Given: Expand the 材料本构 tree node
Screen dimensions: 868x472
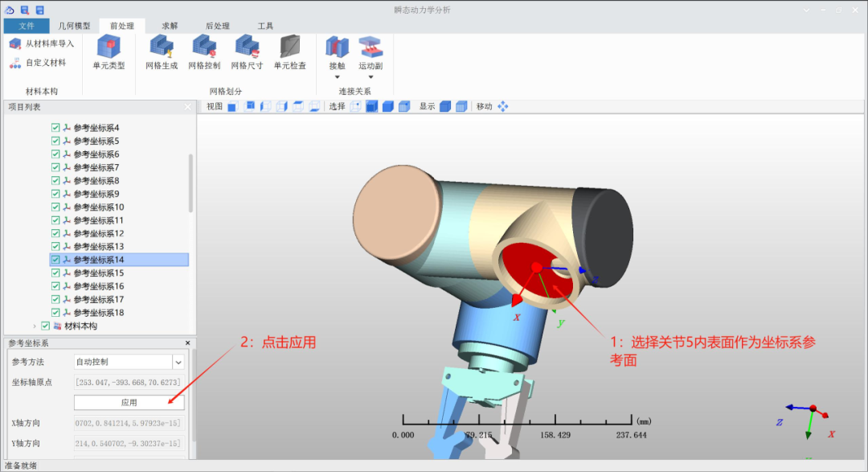Looking at the screenshot, I should tap(35, 326).
